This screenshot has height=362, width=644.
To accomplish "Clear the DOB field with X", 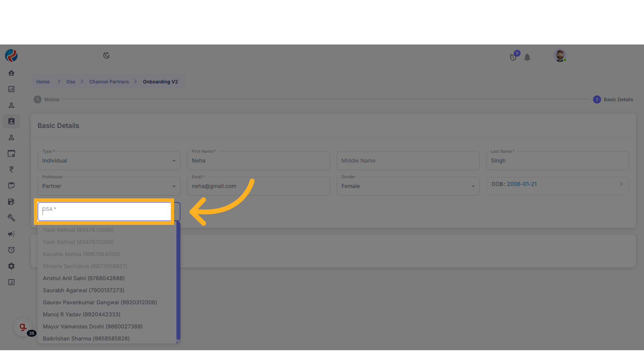I will click(x=622, y=184).
